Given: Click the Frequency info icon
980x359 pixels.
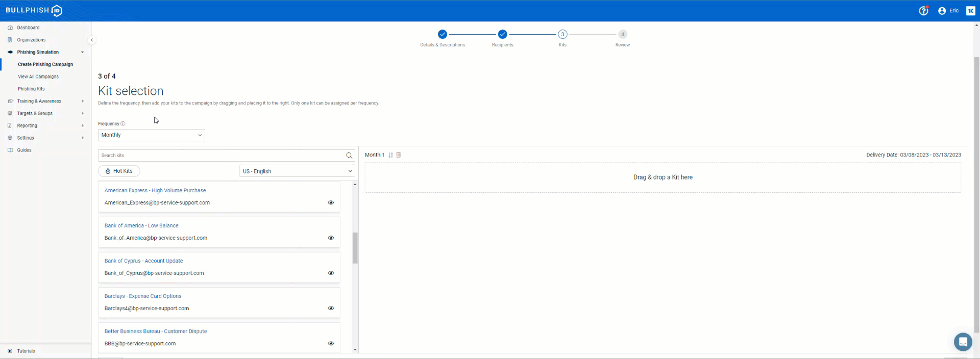Looking at the screenshot, I should point(123,124).
